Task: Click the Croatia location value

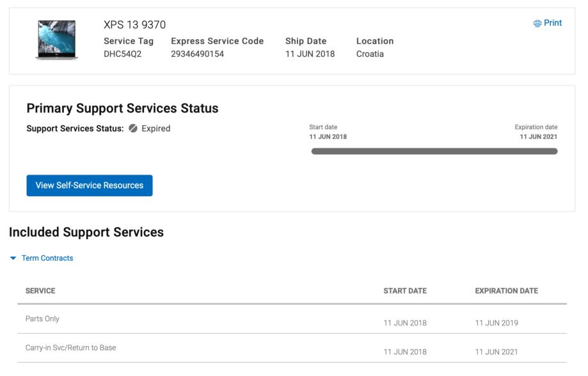Action: 370,54
